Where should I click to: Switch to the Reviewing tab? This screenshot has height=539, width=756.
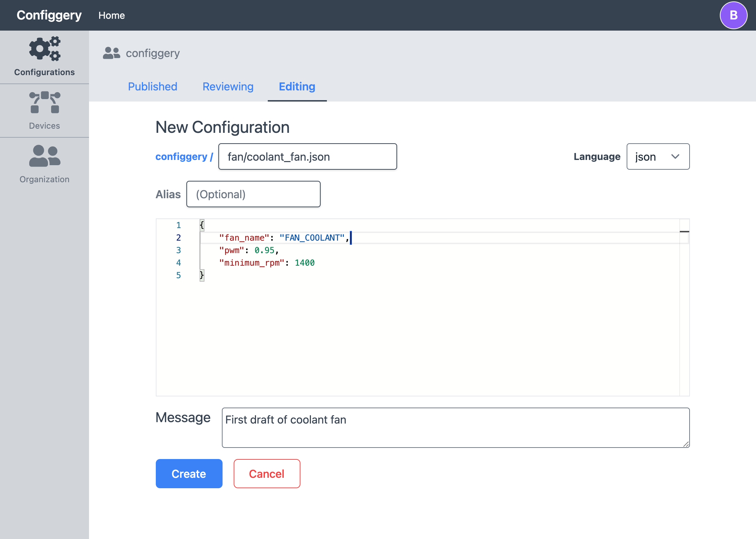click(x=228, y=87)
